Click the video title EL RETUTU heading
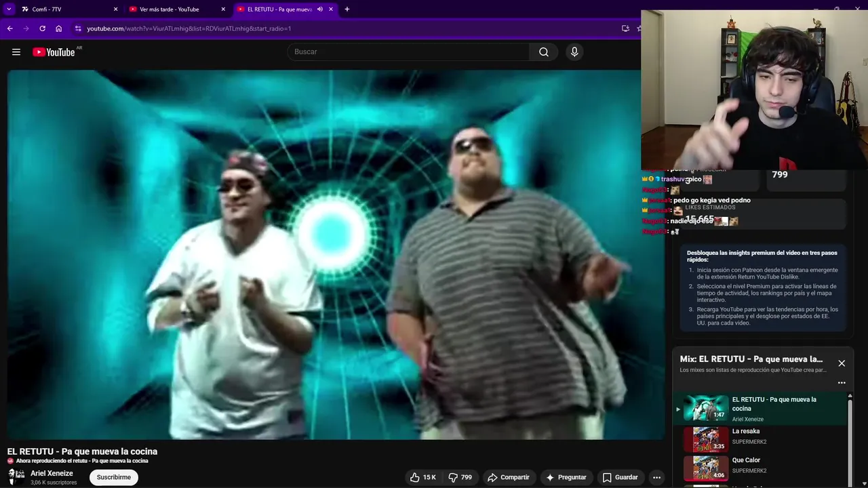Screen dimensions: 868x488 pos(82,451)
